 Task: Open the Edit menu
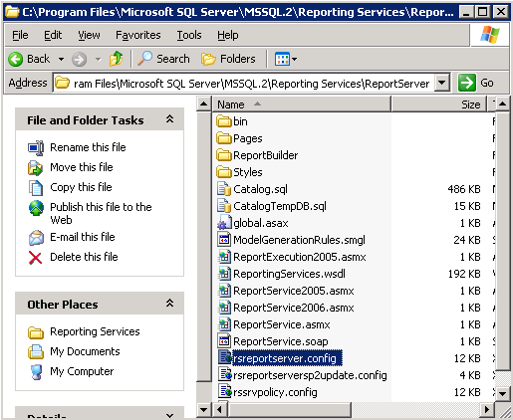coord(53,35)
